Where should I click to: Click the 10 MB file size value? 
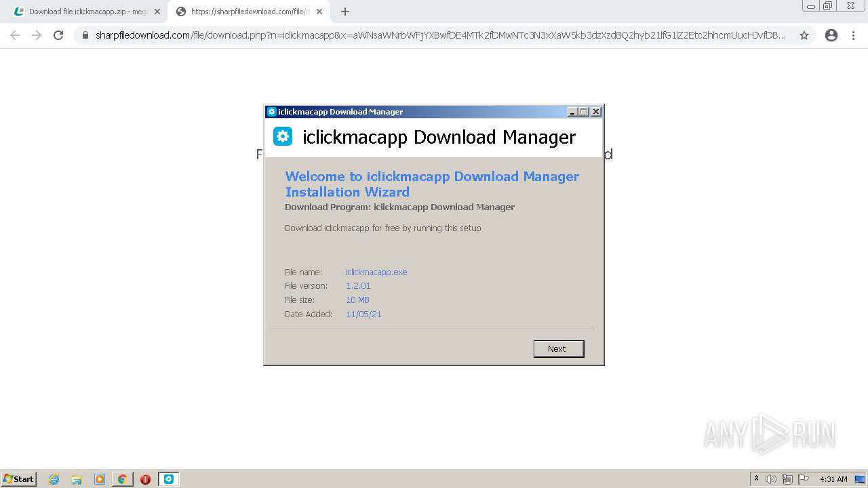[x=357, y=300]
